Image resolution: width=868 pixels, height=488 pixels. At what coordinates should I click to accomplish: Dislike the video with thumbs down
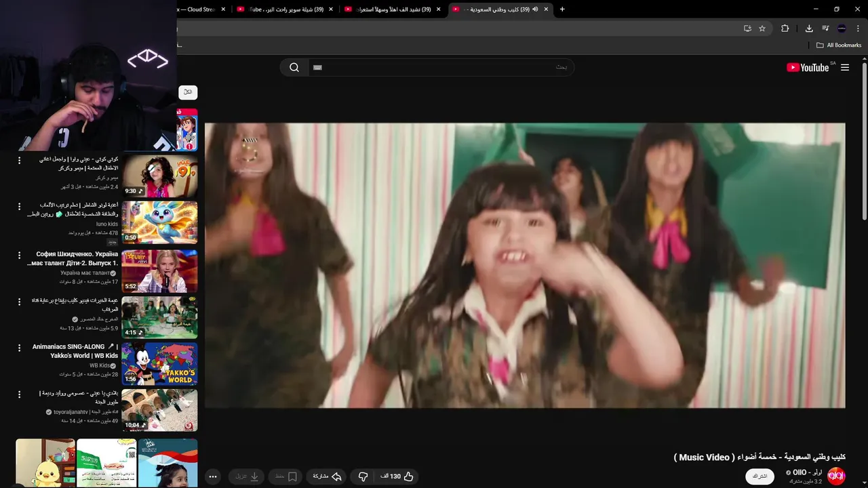[363, 476]
